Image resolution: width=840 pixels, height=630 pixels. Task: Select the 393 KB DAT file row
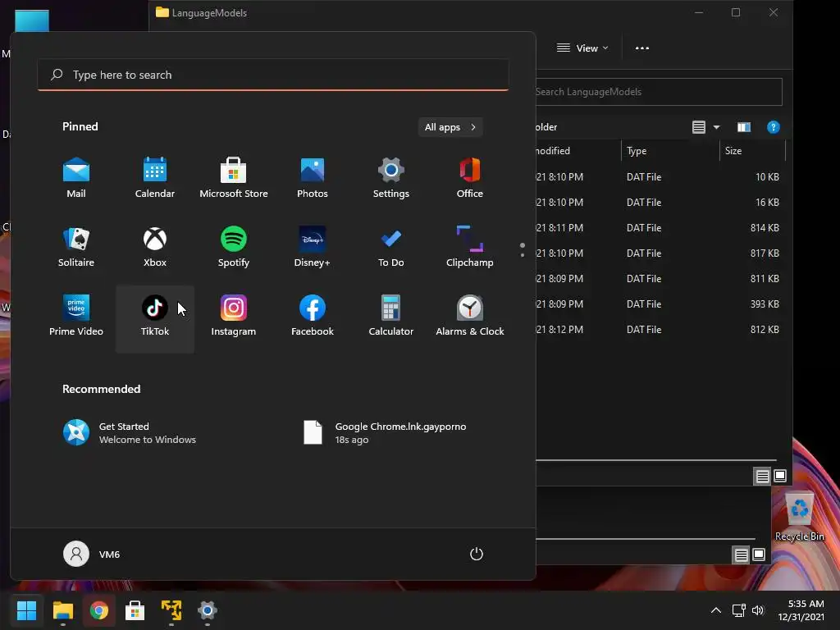(660, 304)
